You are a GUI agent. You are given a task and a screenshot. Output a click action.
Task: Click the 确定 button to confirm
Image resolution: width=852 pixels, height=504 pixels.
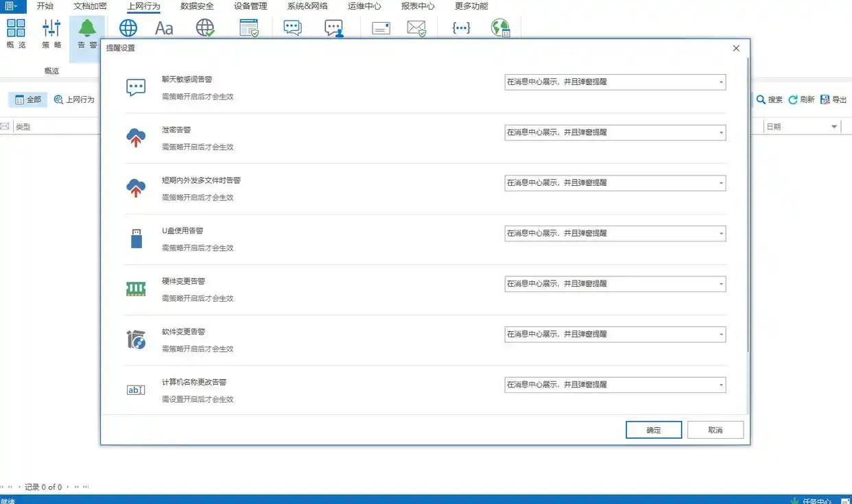click(653, 430)
